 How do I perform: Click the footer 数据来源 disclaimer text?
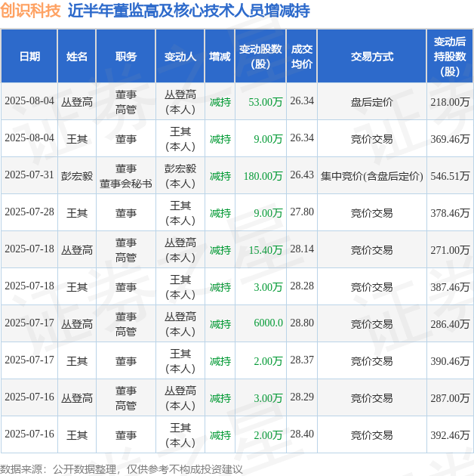click(x=122, y=469)
